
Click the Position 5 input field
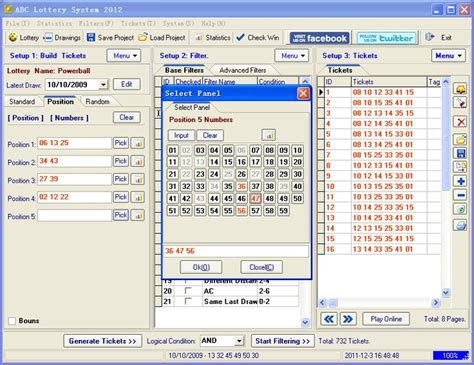tap(74, 216)
